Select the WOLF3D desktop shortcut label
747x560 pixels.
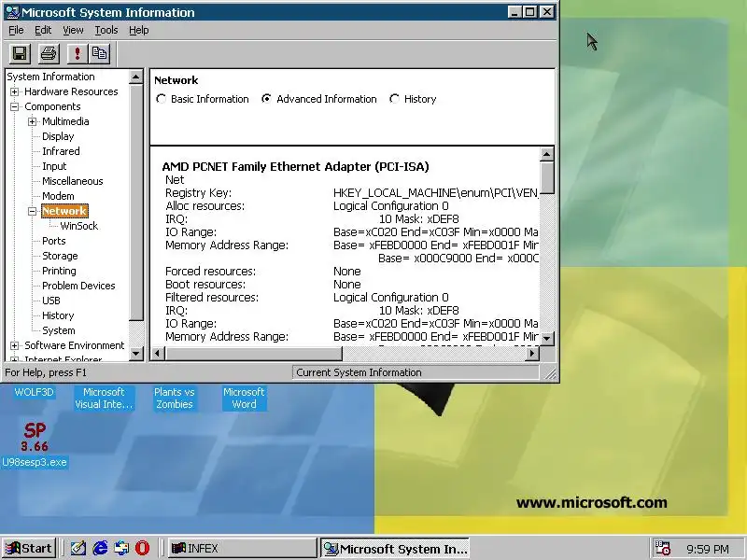pos(34,392)
